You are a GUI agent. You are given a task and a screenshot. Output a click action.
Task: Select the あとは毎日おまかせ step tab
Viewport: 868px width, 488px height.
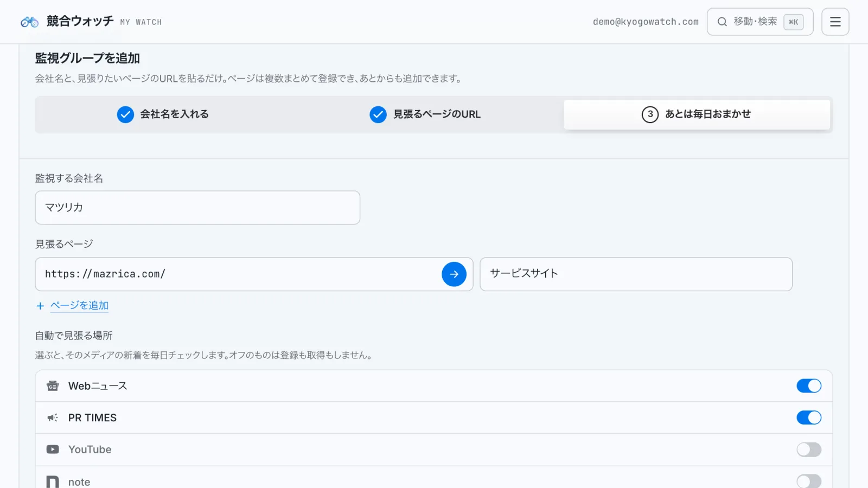pos(697,114)
